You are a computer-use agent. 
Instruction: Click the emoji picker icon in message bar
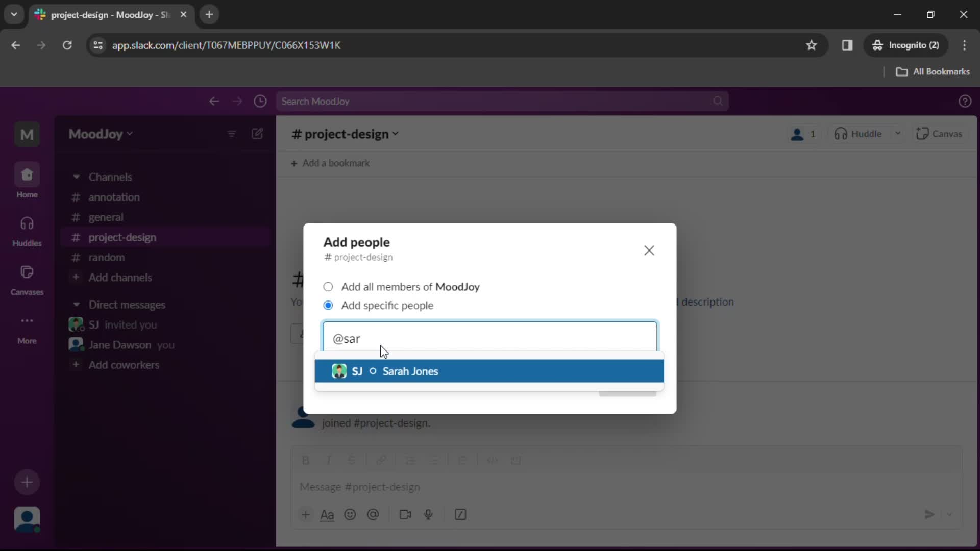351,515
